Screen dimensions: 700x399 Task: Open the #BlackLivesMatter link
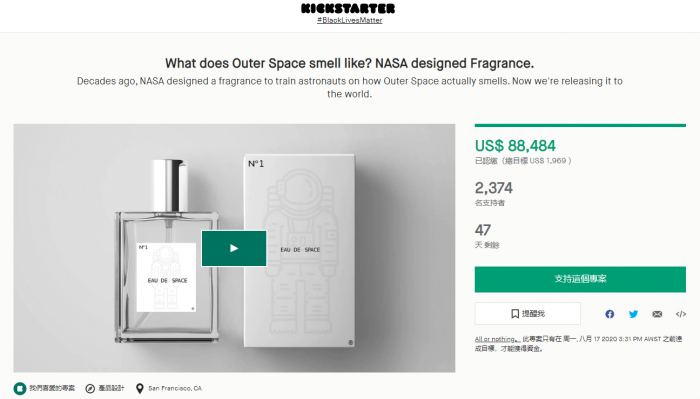click(x=350, y=20)
